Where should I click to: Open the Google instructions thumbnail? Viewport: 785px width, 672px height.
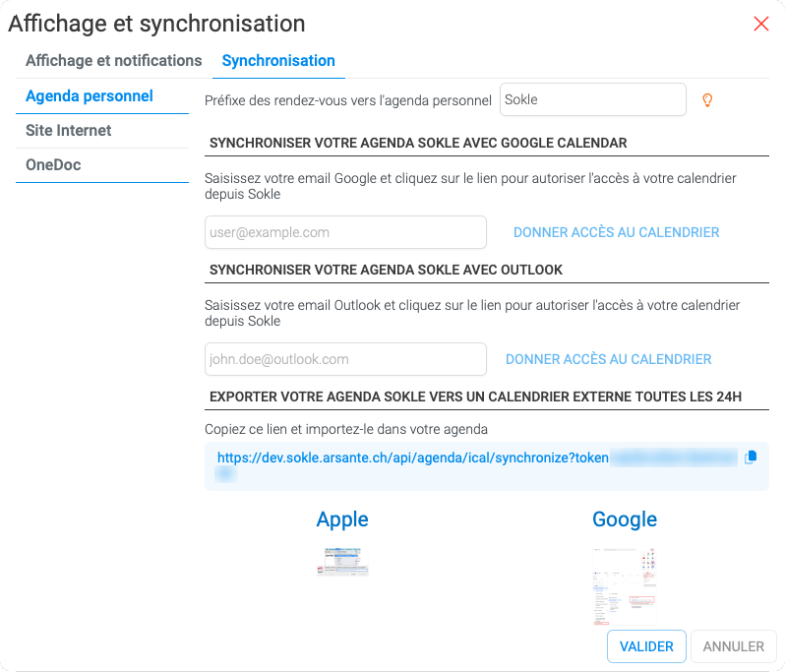[625, 586]
